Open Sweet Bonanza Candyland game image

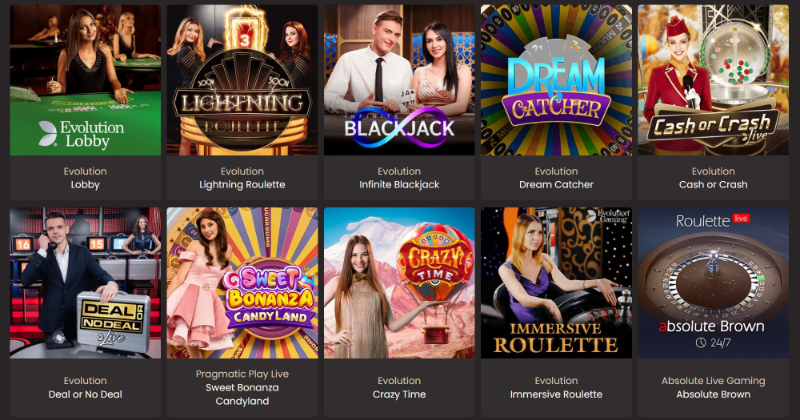click(242, 283)
